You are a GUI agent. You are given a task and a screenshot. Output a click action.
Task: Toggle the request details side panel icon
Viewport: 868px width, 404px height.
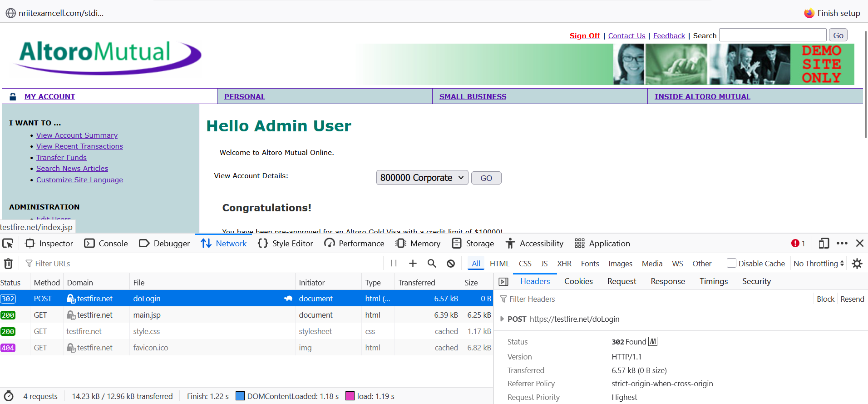click(x=503, y=282)
